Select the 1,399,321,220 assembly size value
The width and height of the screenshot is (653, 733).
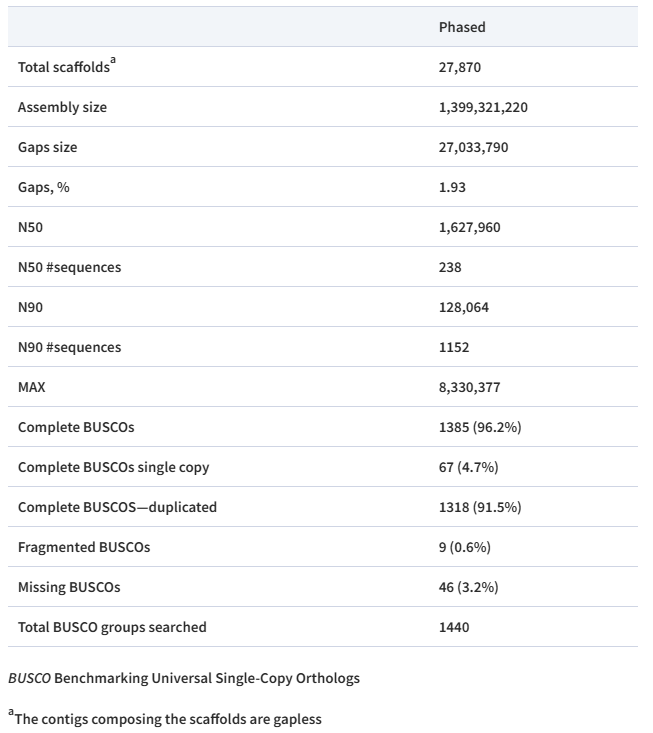[483, 107]
